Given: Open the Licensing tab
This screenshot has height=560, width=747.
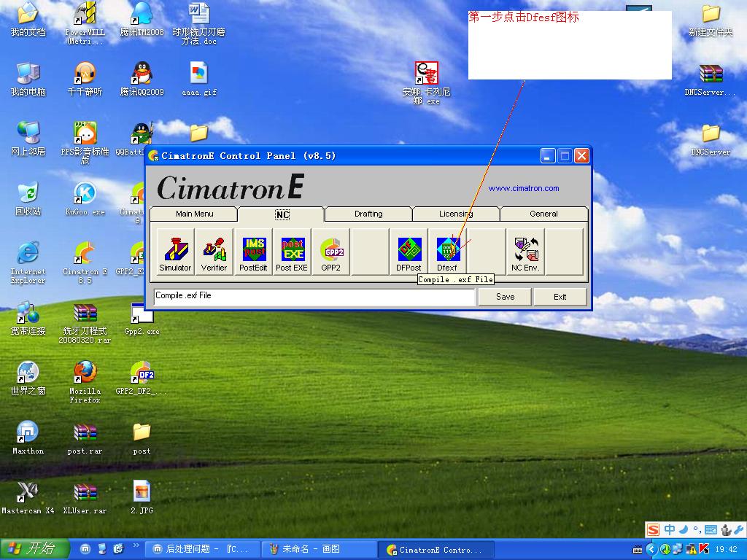Looking at the screenshot, I should (456, 214).
